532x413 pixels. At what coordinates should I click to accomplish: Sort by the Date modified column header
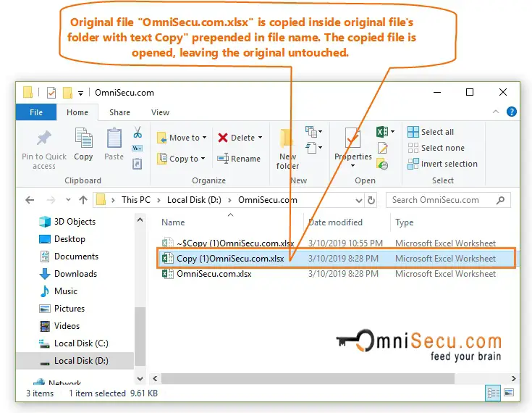coord(336,222)
